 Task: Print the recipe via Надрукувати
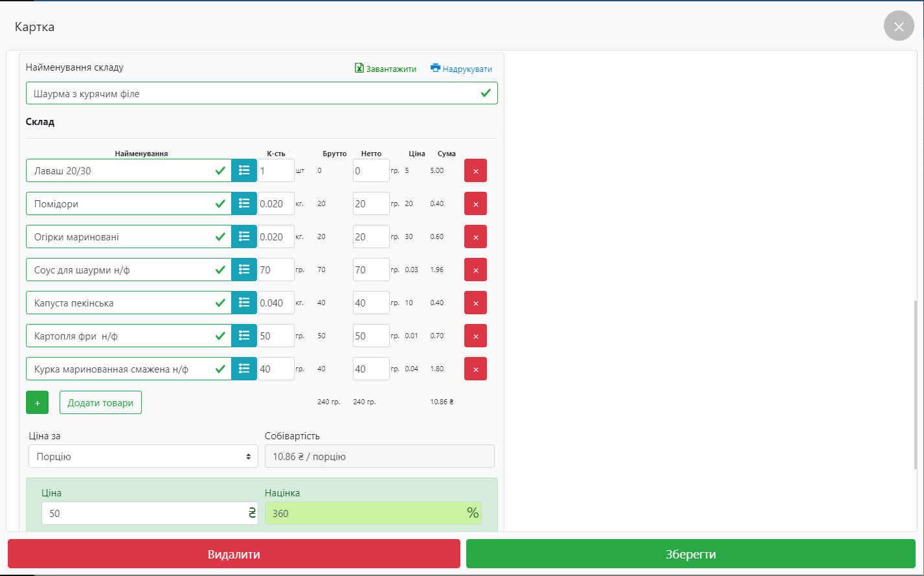point(461,69)
